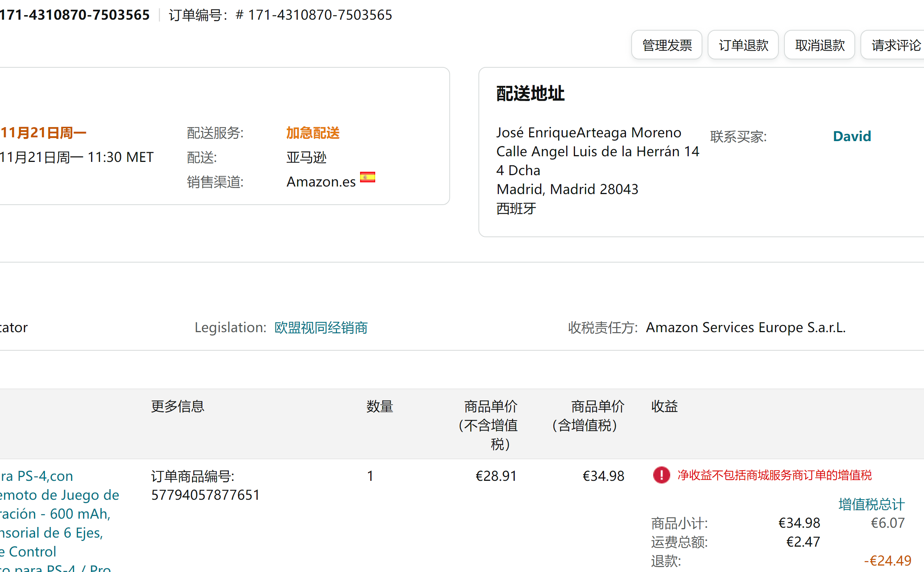Image resolution: width=924 pixels, height=572 pixels.
Task: Click the 增值税总计 link
Action: click(871, 504)
